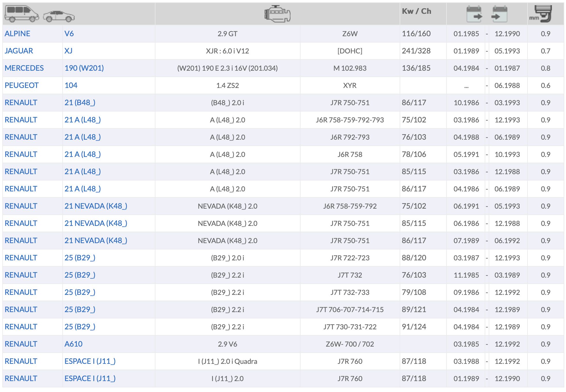Select the Peugeot 104 model link

click(71, 85)
